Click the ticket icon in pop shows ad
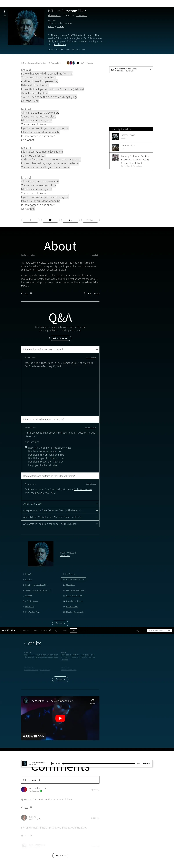The height and width of the screenshot is (868, 174). click(113, 70)
